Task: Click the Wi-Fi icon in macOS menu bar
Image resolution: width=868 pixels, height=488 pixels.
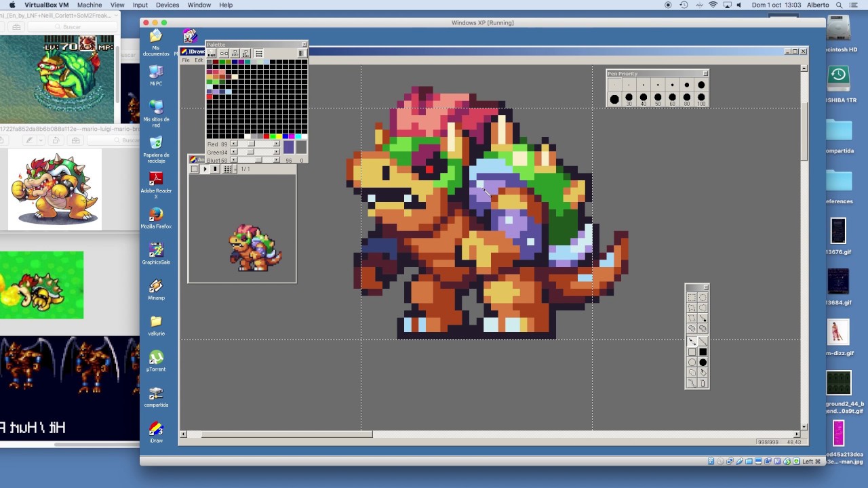Action: pyautogui.click(x=713, y=5)
